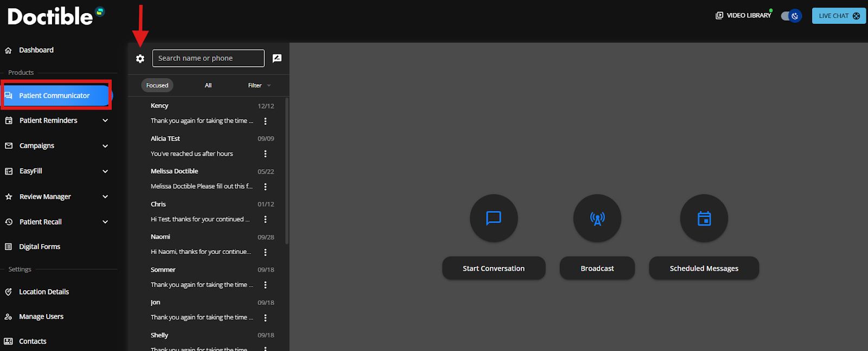The width and height of the screenshot is (868, 351).
Task: Click 'You've reached us after hours' message preview
Action: (x=192, y=154)
